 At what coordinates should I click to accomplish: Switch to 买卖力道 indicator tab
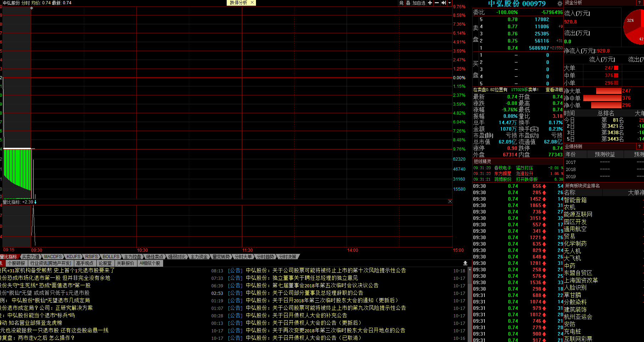point(31,257)
